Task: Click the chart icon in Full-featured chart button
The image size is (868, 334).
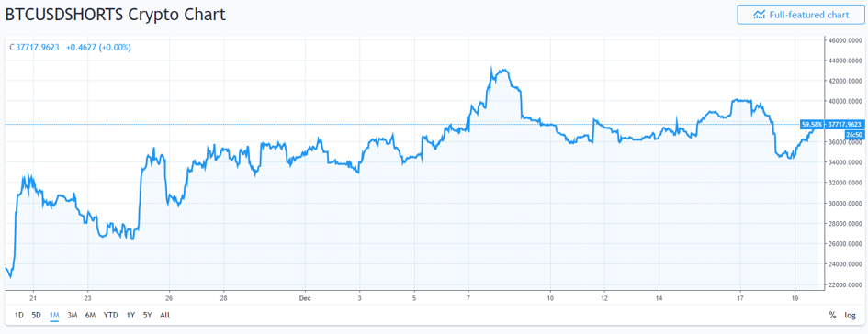Action: click(x=759, y=15)
